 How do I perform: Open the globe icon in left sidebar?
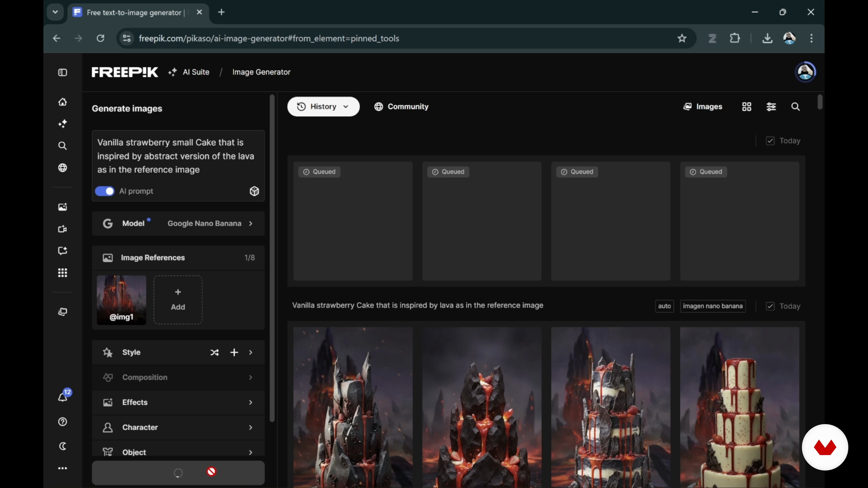coord(63,168)
